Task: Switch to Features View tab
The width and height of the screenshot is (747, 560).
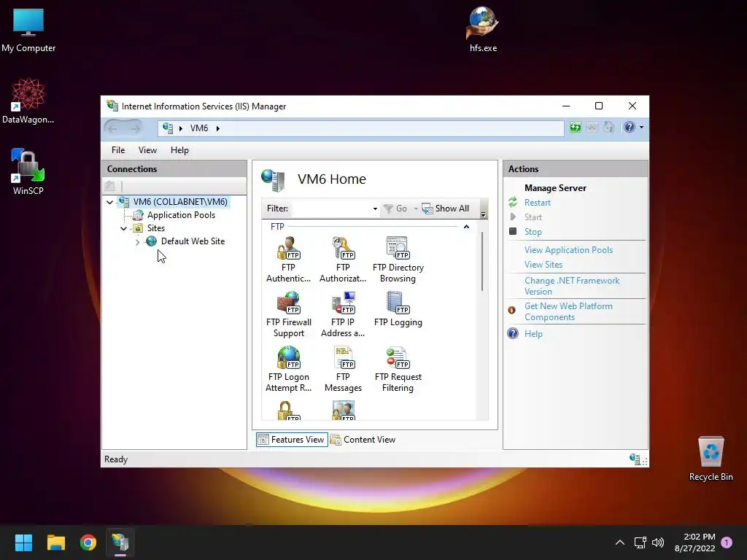Action: coord(292,440)
